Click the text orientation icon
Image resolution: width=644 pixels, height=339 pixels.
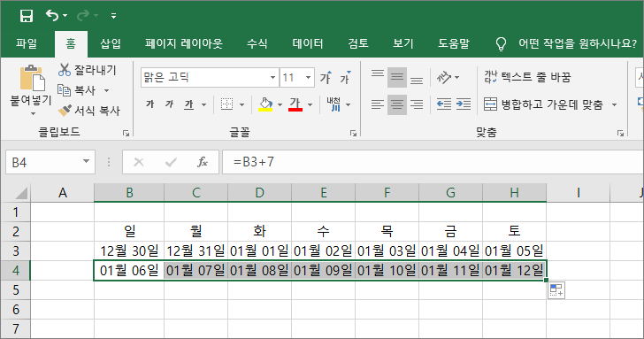click(444, 77)
